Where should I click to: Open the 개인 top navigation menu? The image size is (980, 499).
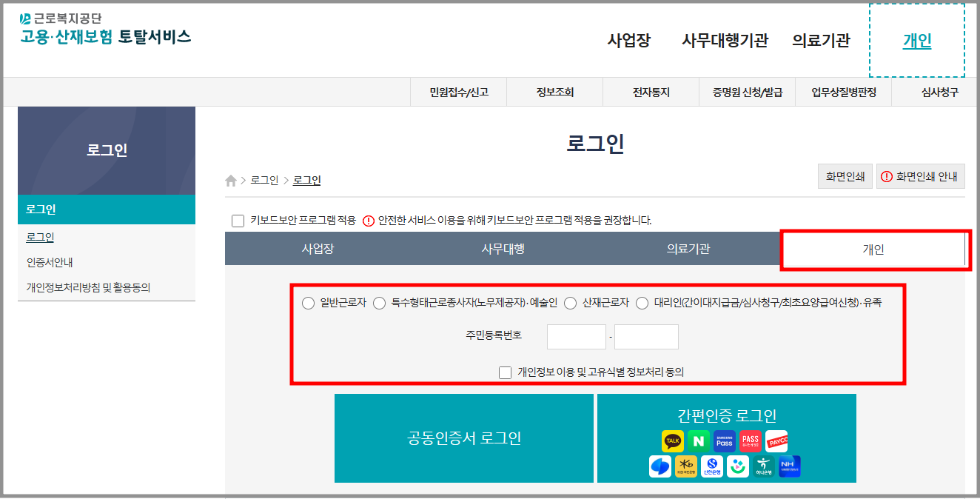click(917, 41)
